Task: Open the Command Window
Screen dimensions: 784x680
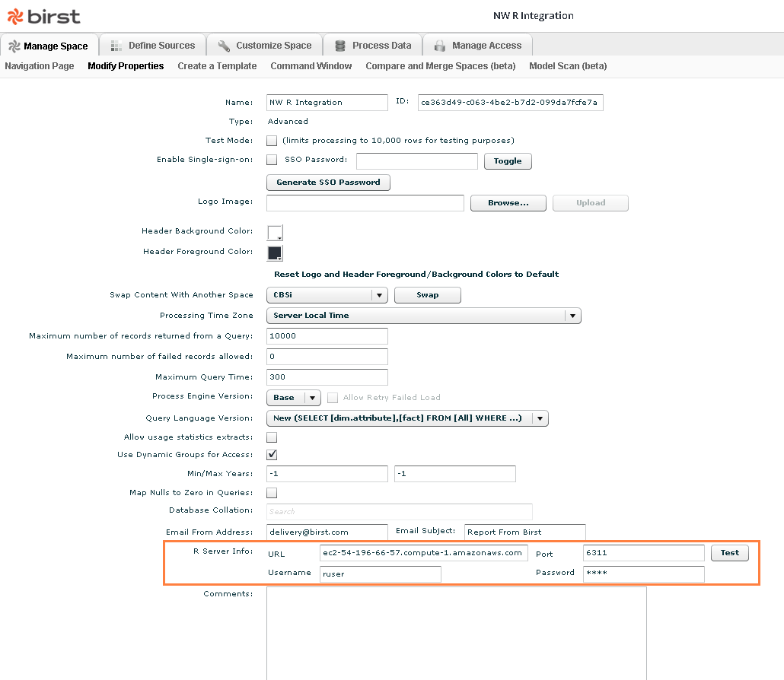Action: [x=311, y=66]
